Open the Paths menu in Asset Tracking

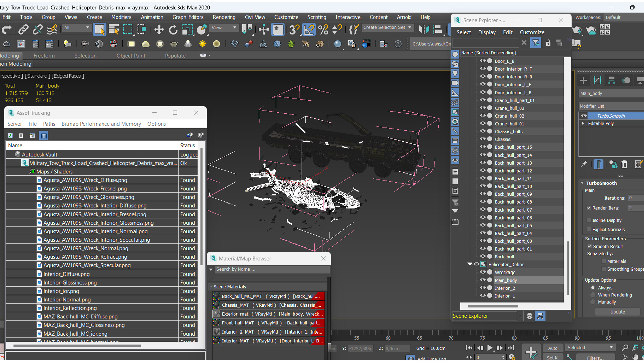click(49, 124)
